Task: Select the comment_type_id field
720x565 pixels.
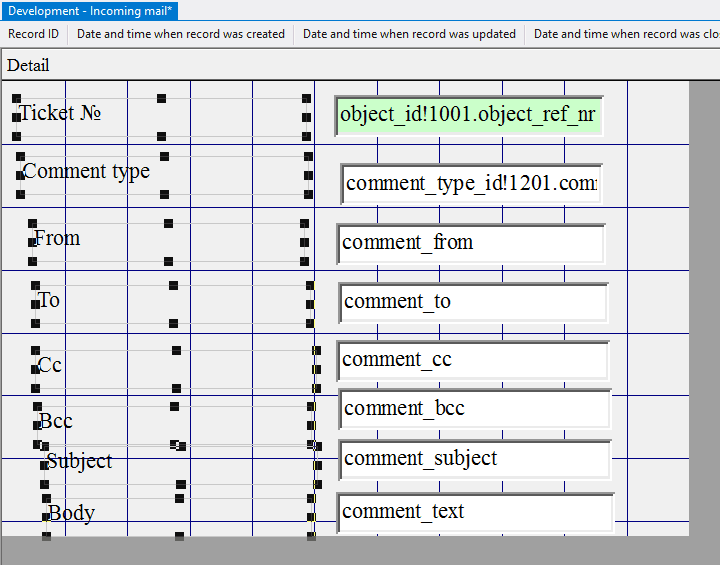Action: [470, 184]
